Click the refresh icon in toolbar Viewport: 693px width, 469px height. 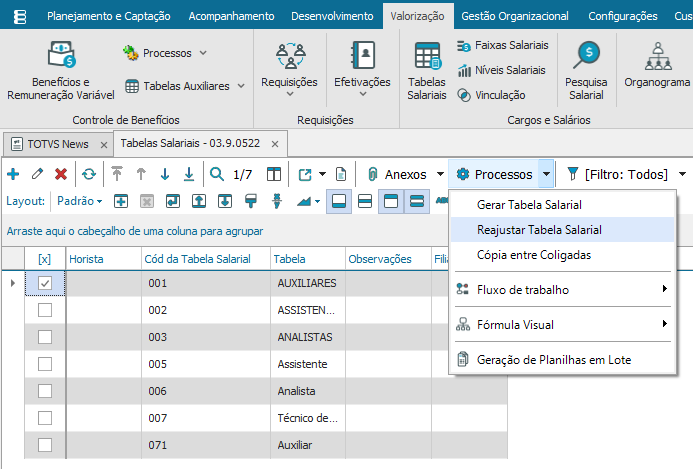click(89, 174)
